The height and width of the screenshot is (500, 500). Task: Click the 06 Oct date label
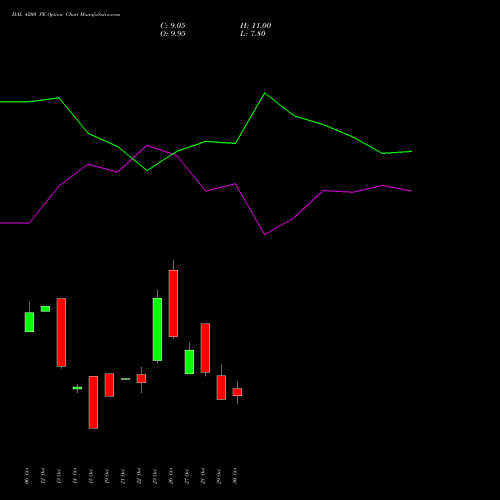click(27, 476)
